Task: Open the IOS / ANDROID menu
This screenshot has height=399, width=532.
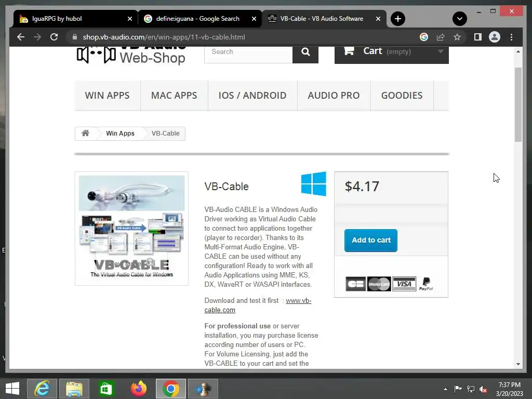Action: point(252,96)
